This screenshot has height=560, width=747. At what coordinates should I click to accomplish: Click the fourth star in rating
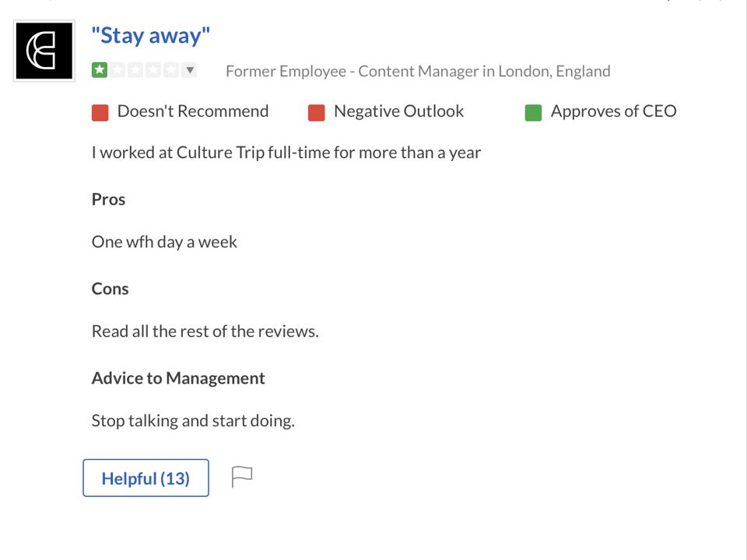(x=153, y=71)
